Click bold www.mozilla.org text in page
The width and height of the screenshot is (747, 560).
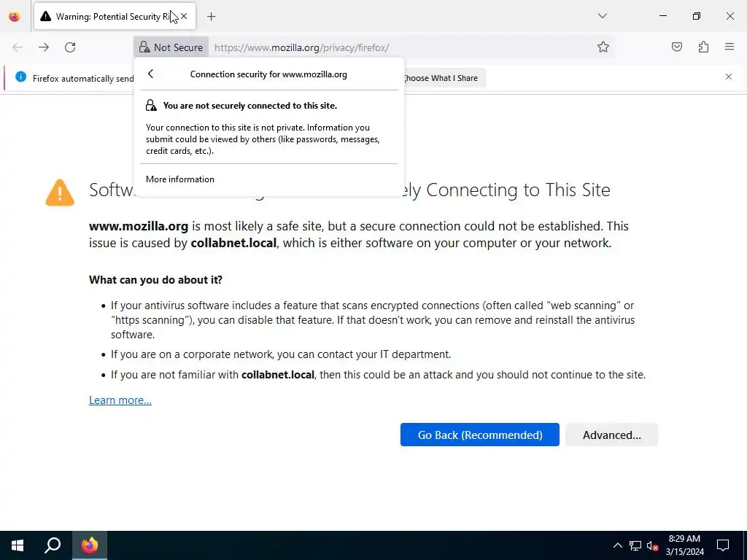pos(139,226)
